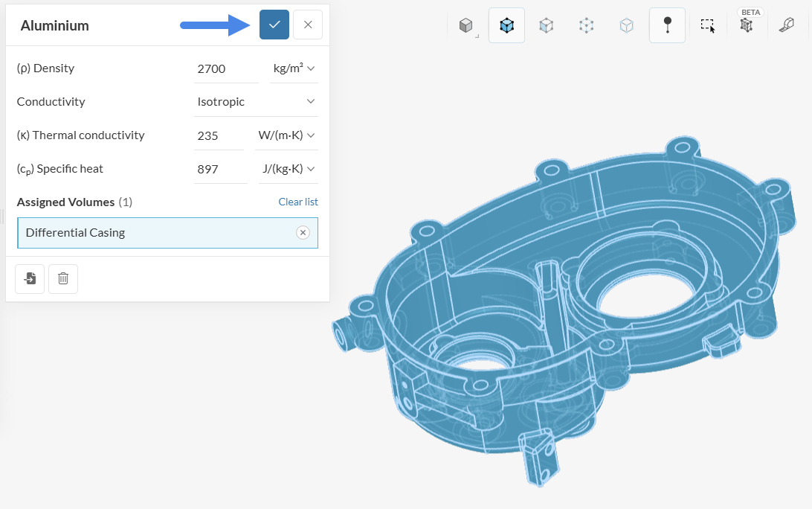Delete material with trash icon
This screenshot has height=509, width=812.
(63, 278)
